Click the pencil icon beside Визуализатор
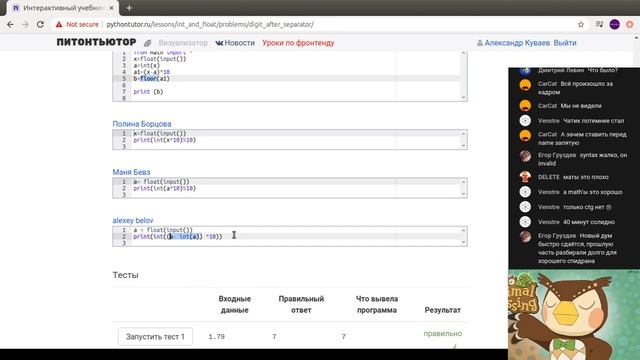Viewport: 640px width, 360px height. 148,43
